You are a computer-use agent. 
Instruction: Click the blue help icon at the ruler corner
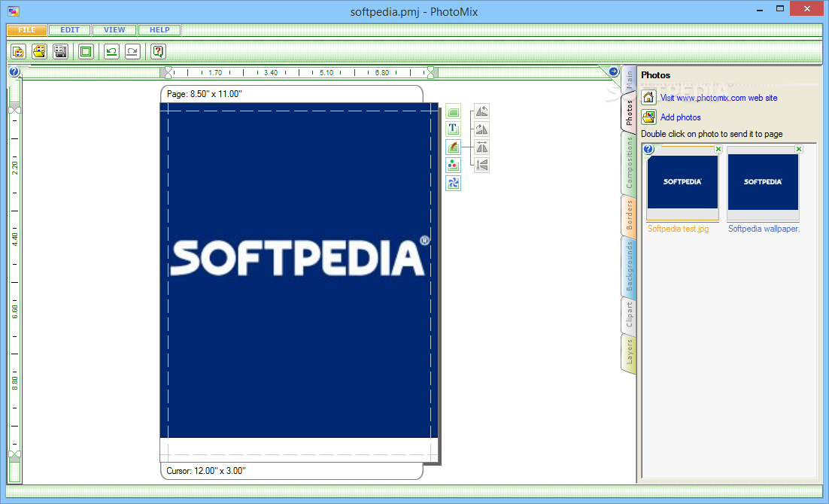pyautogui.click(x=14, y=72)
